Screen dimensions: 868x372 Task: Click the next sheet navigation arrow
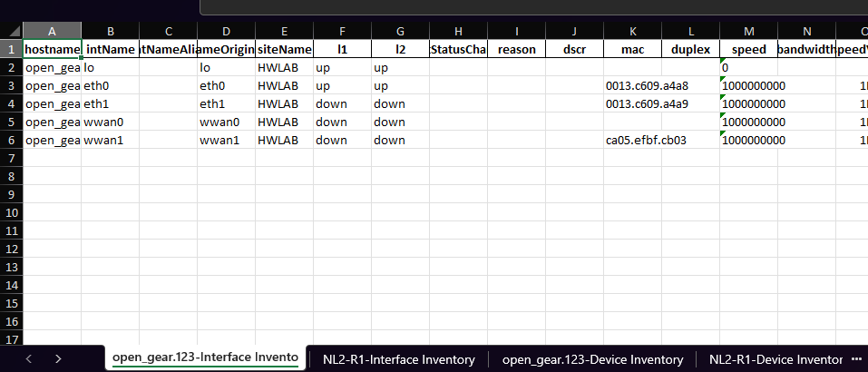[x=58, y=358]
